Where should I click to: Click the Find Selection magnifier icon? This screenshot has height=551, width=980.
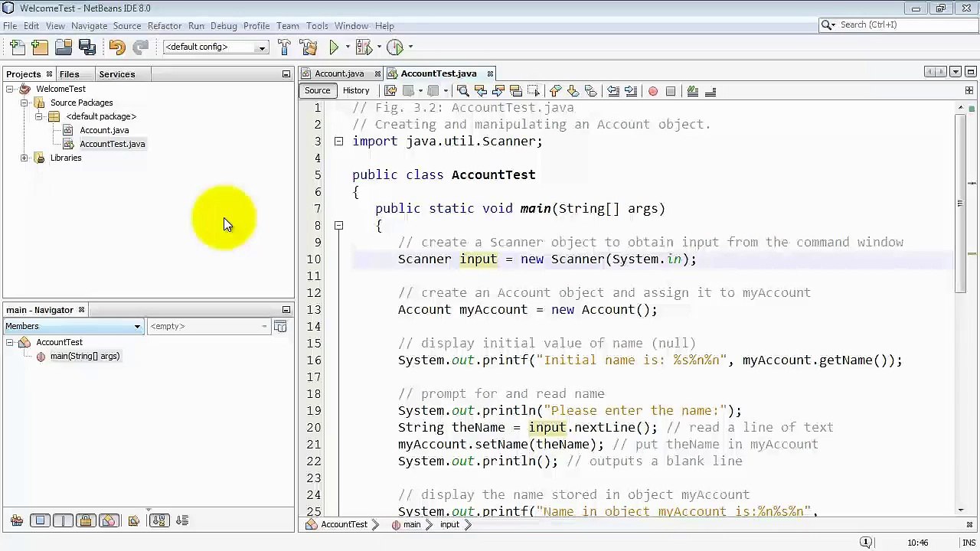point(463,91)
